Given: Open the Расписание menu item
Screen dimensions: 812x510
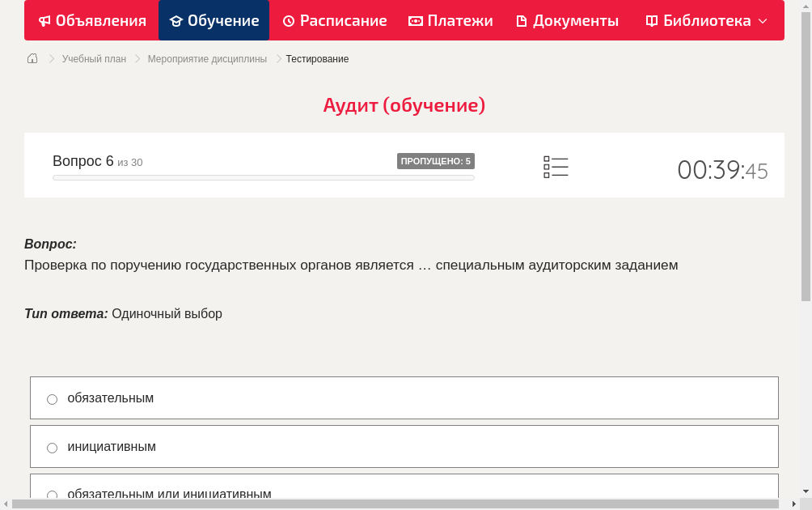Looking at the screenshot, I should (334, 20).
